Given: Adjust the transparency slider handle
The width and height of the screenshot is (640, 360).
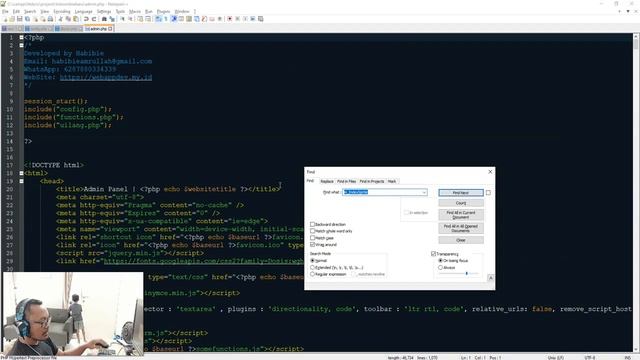Looking at the screenshot, I should [467, 273].
